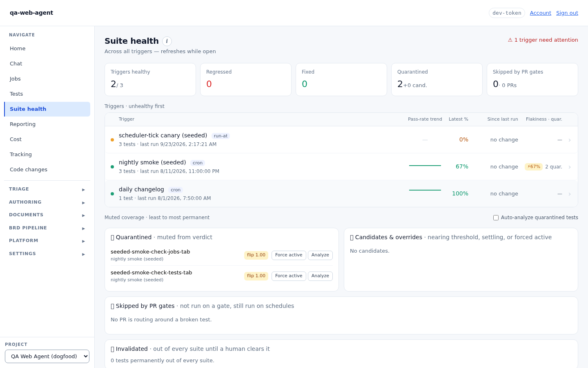Open Cost from sidebar
Viewport: 588px width, 368px height.
tap(47, 139)
